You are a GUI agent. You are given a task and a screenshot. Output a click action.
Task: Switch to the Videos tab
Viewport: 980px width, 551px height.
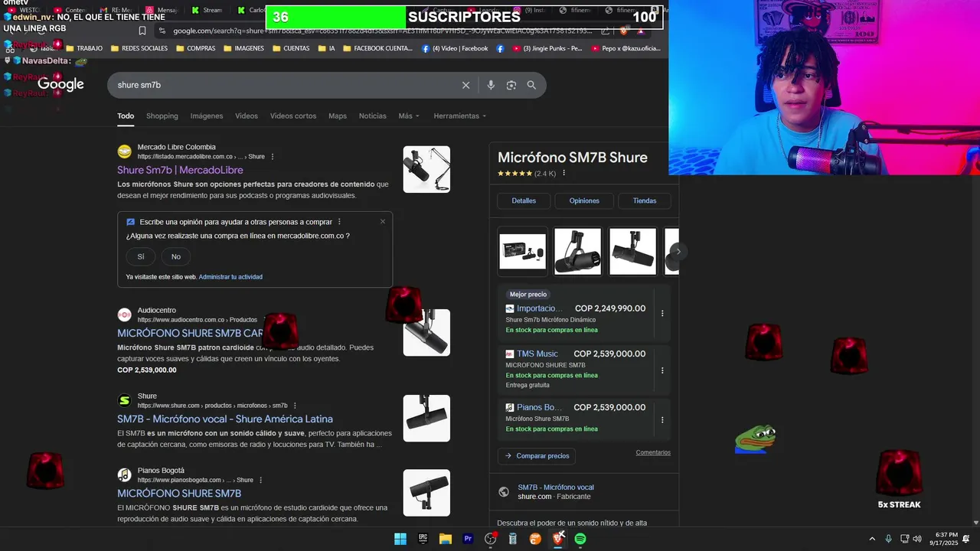coord(247,116)
